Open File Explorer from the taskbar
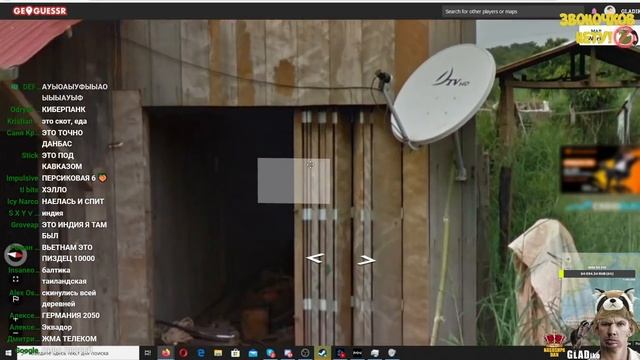 click(218, 353)
